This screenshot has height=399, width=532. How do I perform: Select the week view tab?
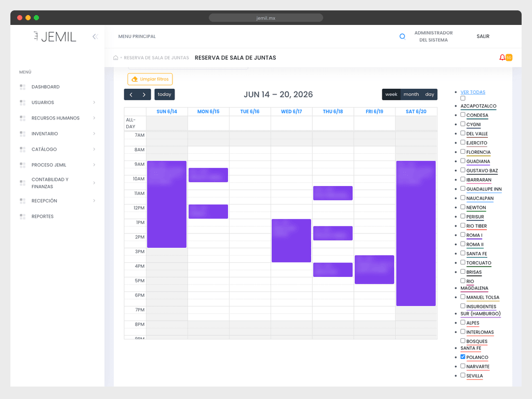391,95
